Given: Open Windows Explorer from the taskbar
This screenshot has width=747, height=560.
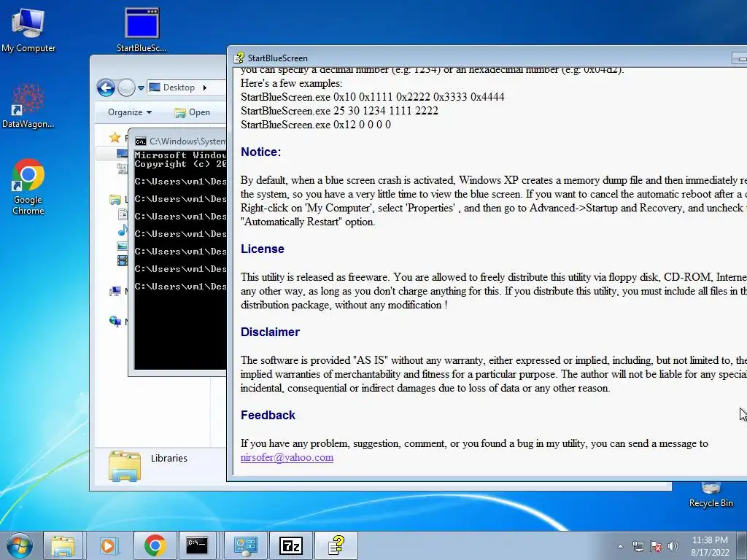Looking at the screenshot, I should (x=63, y=545).
